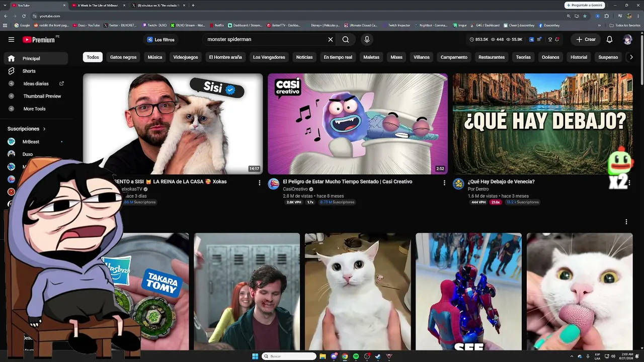This screenshot has height=362, width=644.
Task: Click the Windows taskbar Buscar search box
Action: click(x=289, y=356)
